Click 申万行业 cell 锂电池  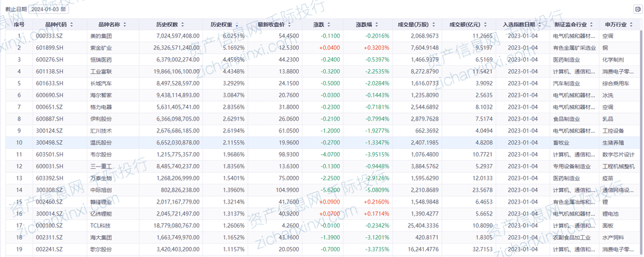pos(611,214)
